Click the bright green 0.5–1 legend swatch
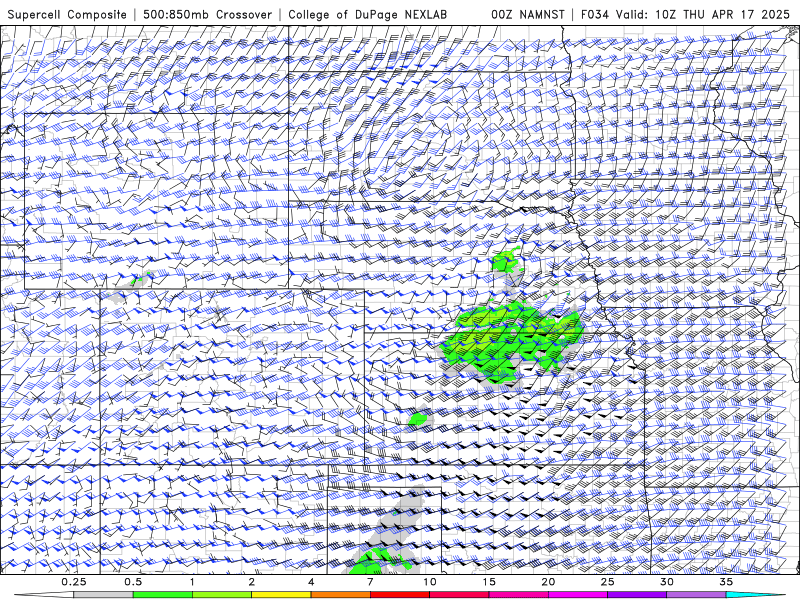This screenshot has height=600, width=800. click(x=162, y=595)
